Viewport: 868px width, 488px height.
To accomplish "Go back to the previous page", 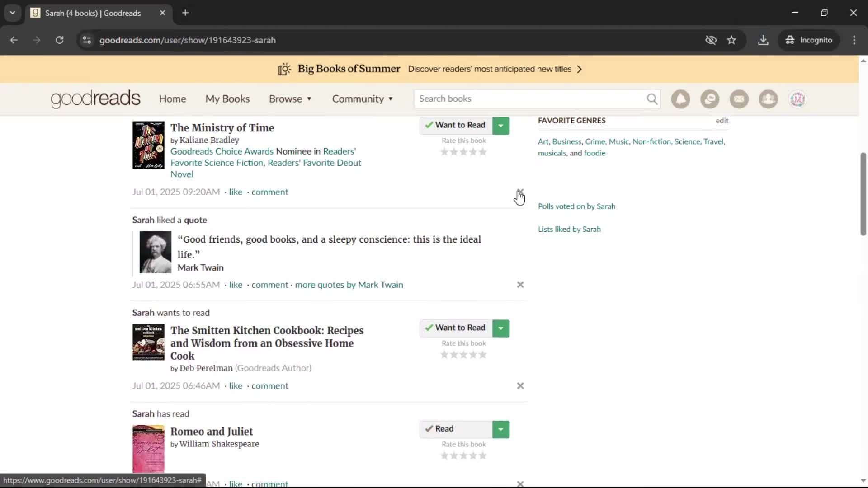I will point(14,40).
